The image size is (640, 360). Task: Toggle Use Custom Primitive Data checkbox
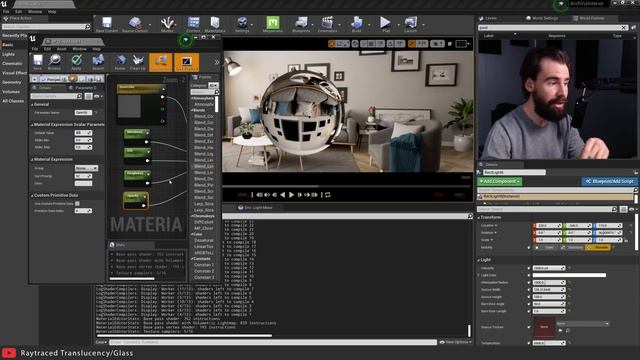pyautogui.click(x=77, y=203)
